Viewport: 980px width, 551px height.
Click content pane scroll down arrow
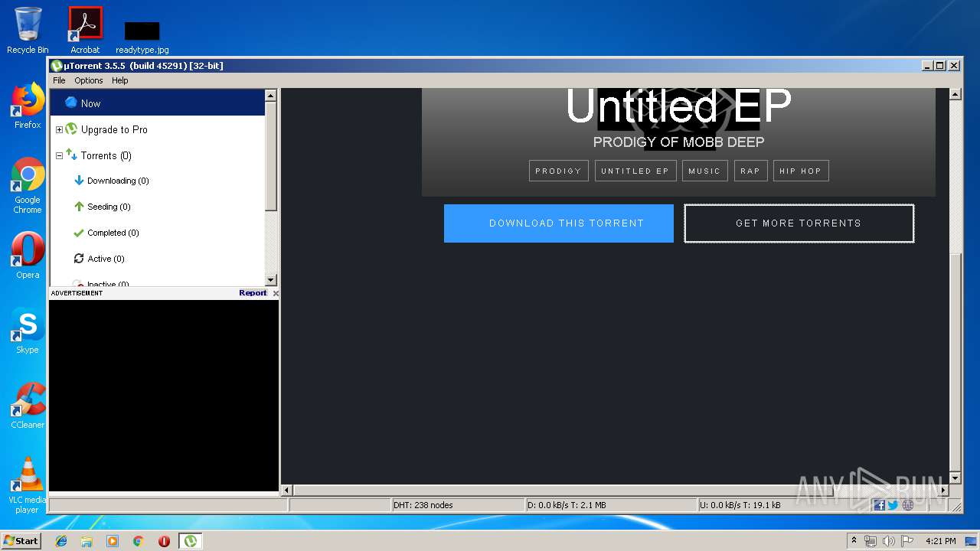(x=955, y=478)
